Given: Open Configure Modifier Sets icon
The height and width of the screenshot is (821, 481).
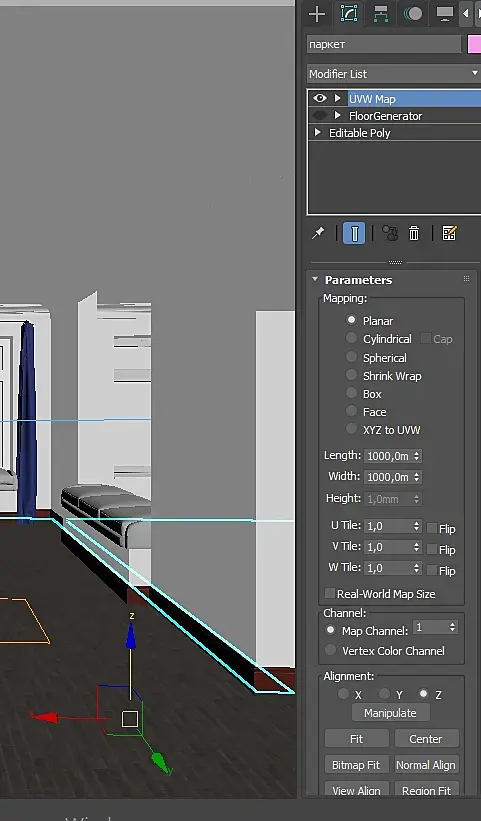Looking at the screenshot, I should click(x=449, y=233).
